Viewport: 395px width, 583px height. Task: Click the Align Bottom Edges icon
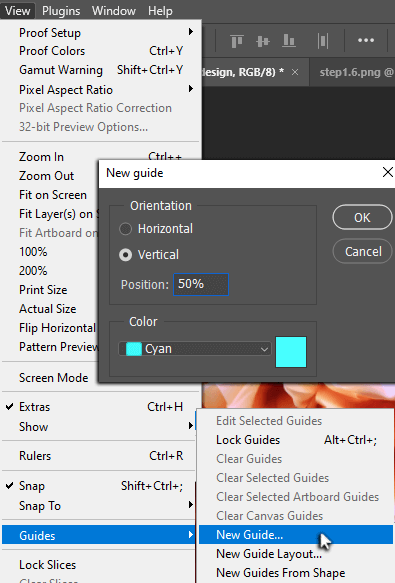tap(289, 41)
